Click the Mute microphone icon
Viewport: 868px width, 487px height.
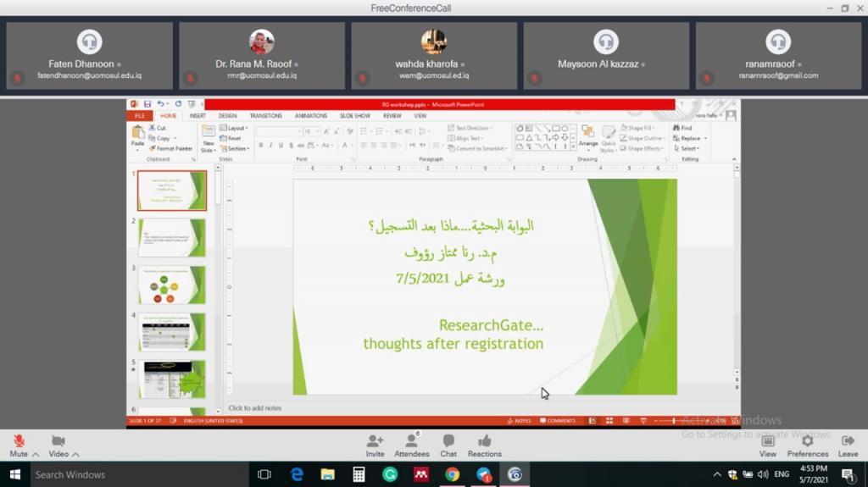point(19,441)
